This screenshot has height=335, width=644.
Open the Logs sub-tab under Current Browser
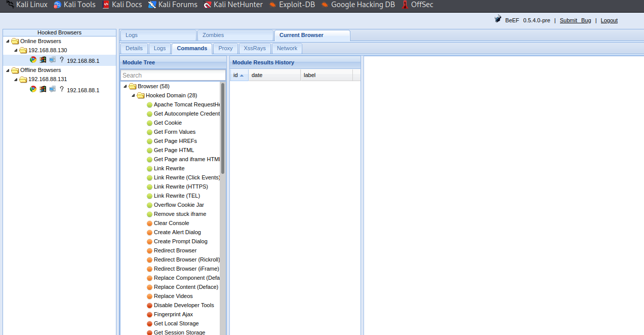click(159, 48)
